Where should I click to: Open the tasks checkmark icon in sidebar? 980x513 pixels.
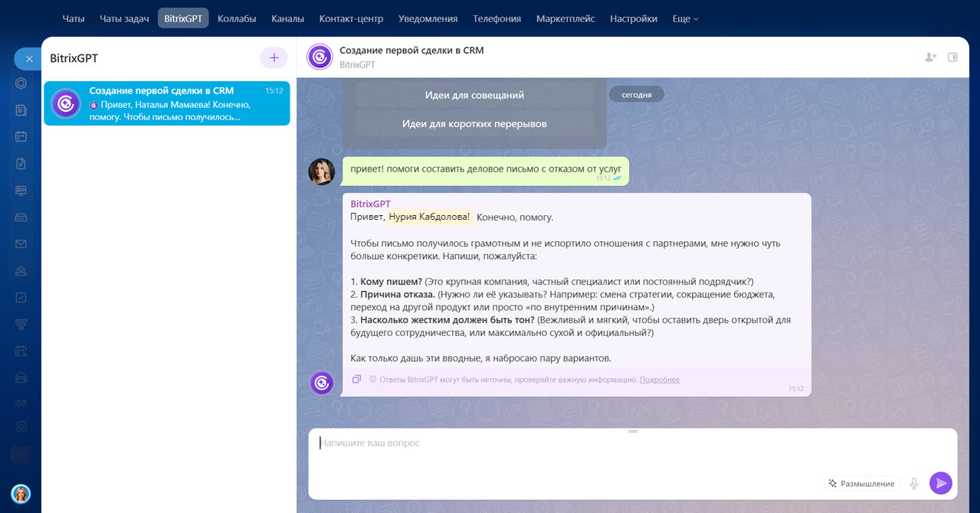click(x=21, y=297)
